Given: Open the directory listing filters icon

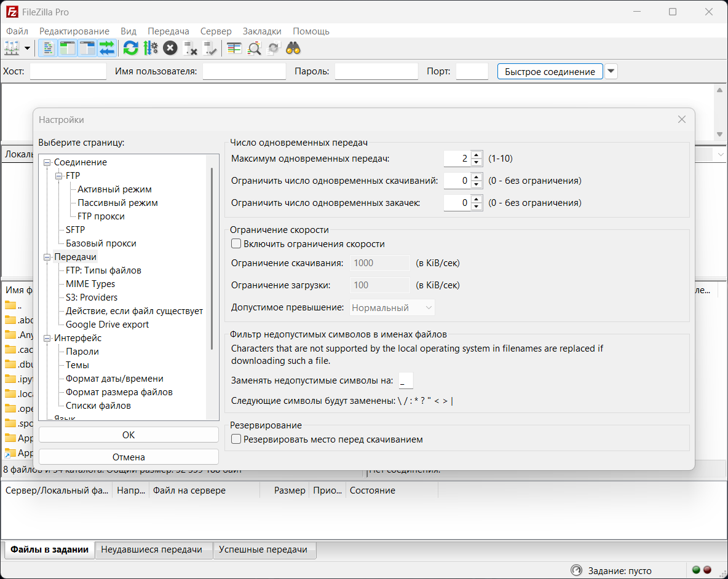Looking at the screenshot, I should (234, 48).
